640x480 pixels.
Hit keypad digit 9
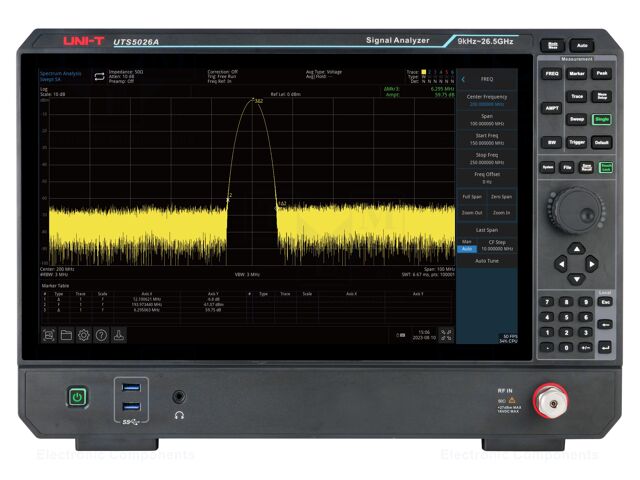click(x=585, y=302)
